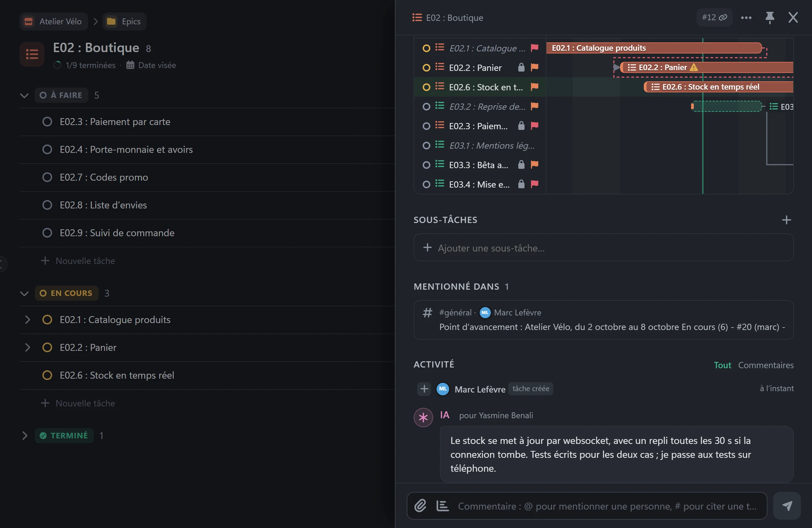The image size is (812, 528).
Task: Switch activity filter to Commentaires
Action: [766, 365]
